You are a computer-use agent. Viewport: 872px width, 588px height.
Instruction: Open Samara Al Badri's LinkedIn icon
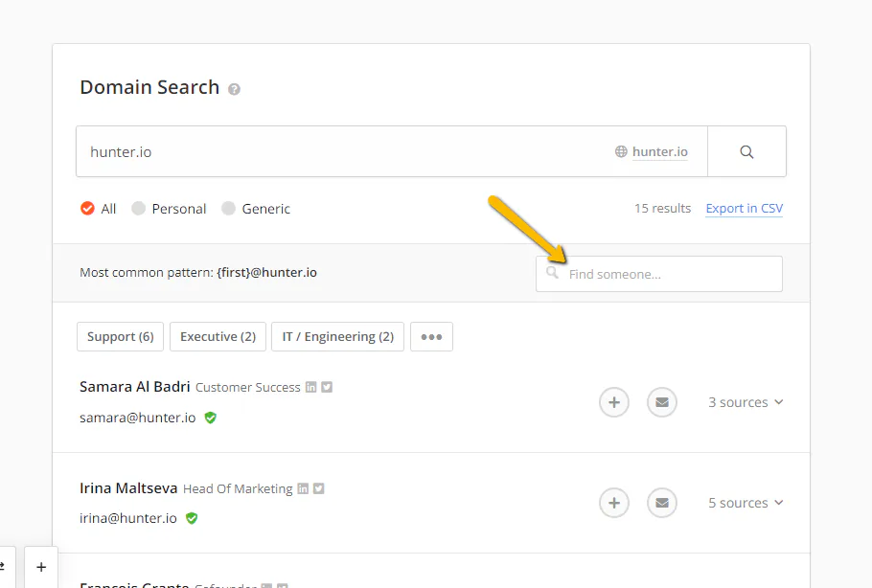(x=310, y=387)
